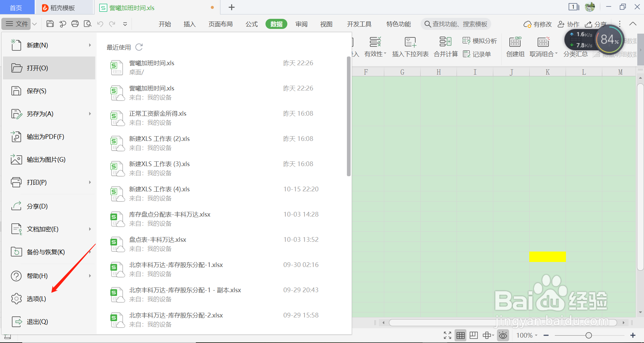Viewport: 644px width, 343px height.
Task: Choose 分享(D) from file menu
Action: click(49, 206)
